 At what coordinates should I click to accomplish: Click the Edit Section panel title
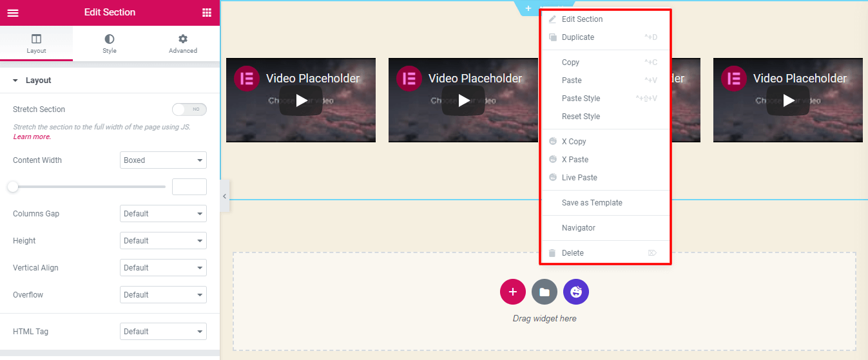pyautogui.click(x=110, y=12)
